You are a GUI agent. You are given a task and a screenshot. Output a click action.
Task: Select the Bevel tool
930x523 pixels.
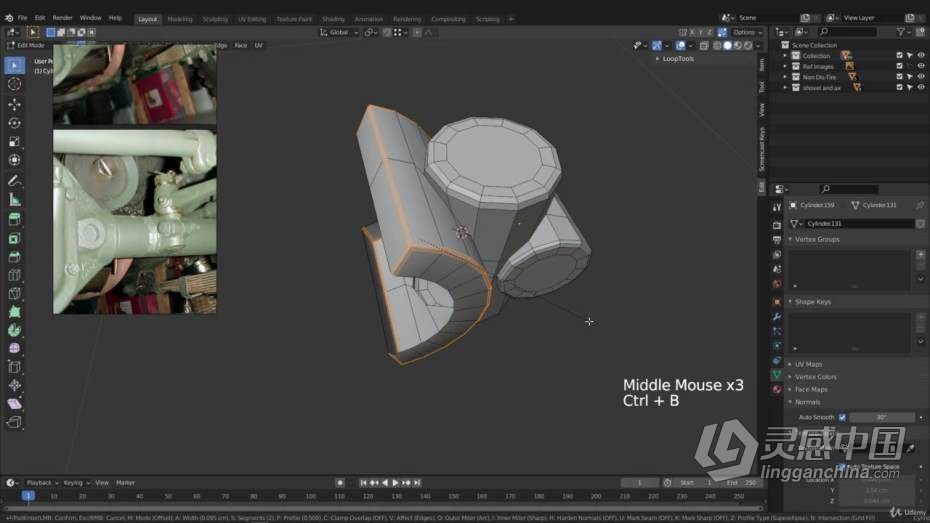pos(14,257)
